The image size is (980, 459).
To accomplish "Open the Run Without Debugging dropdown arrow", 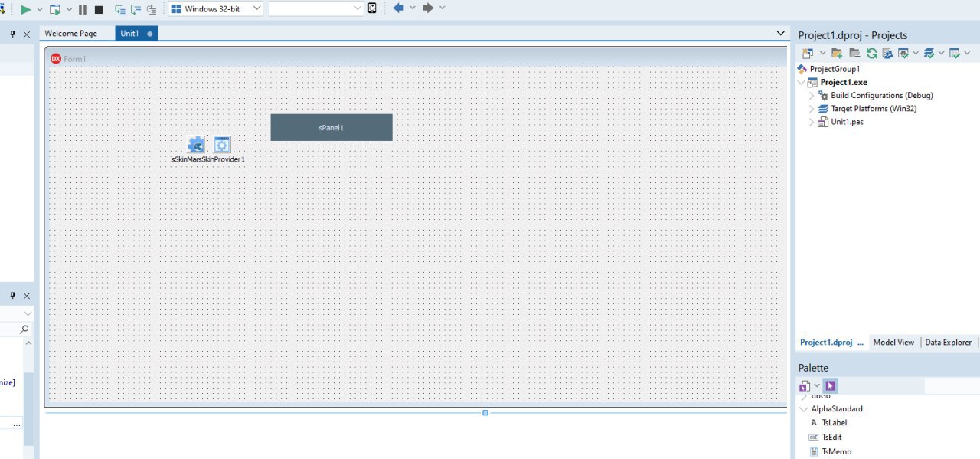I will click(x=70, y=9).
